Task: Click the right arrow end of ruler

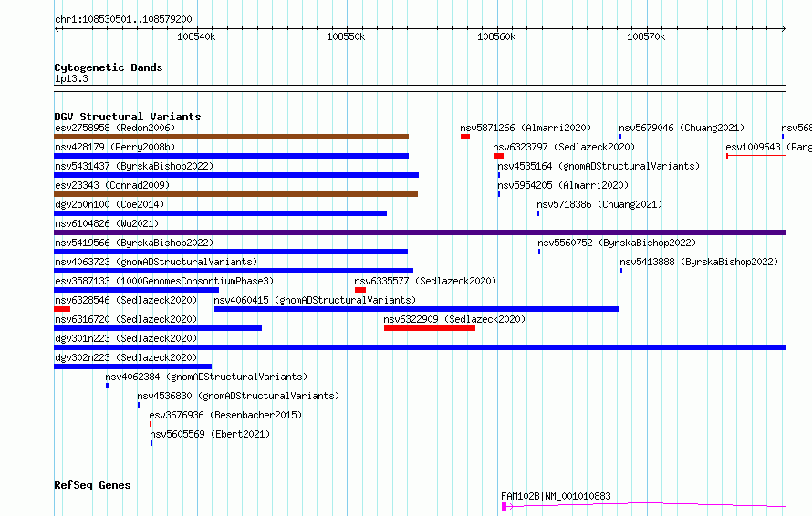Action: (x=784, y=28)
